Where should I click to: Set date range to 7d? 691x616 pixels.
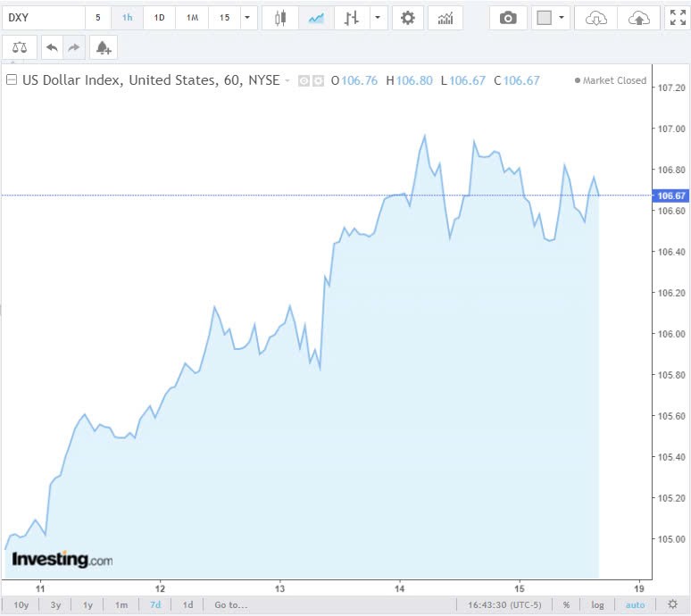[x=155, y=605]
